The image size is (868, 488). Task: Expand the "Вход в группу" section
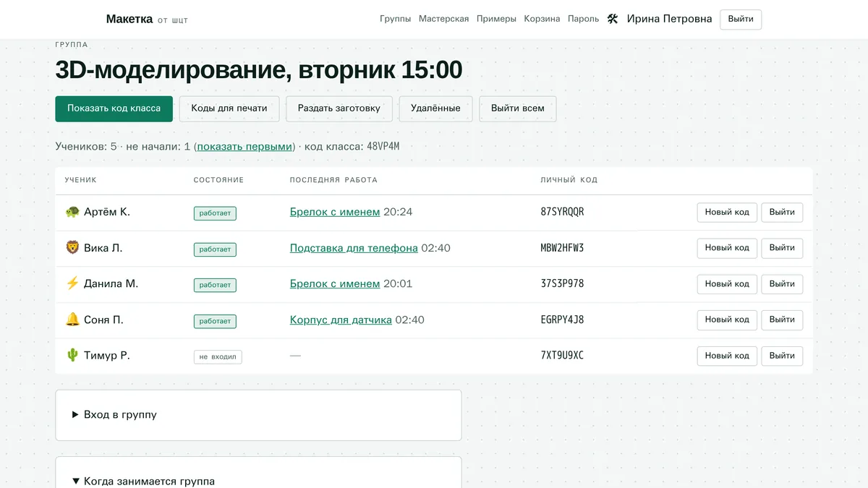[x=114, y=415]
